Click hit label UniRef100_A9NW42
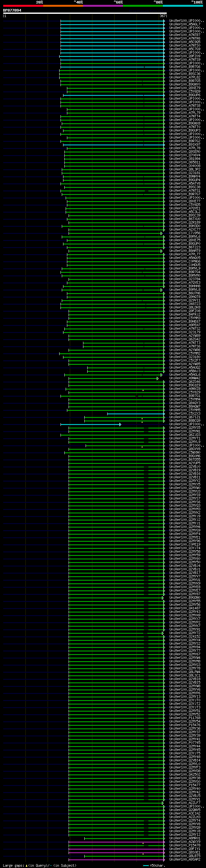 [185, 378]
